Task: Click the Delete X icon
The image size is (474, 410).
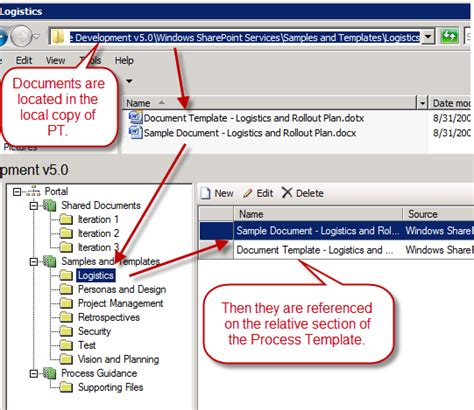Action: click(x=287, y=193)
